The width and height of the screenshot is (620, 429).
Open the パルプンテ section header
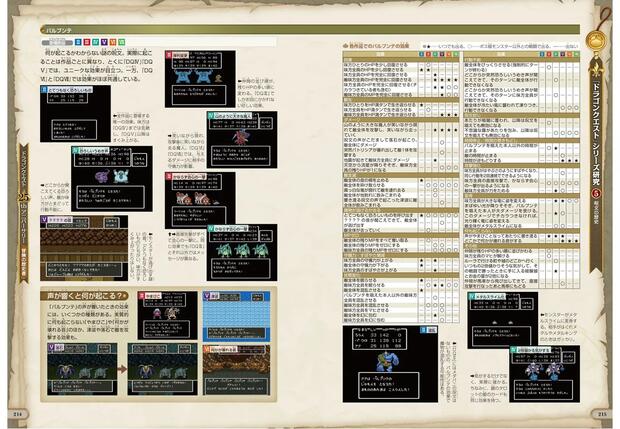53,30
